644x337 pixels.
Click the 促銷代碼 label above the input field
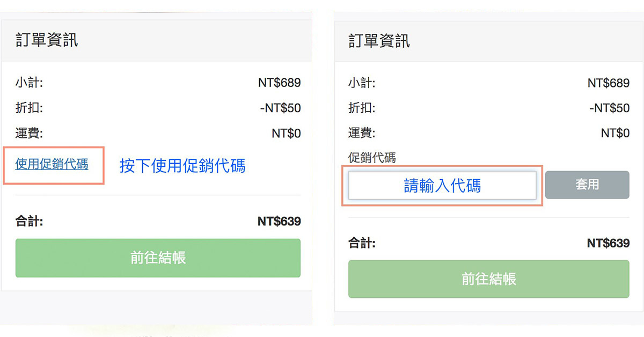click(372, 158)
